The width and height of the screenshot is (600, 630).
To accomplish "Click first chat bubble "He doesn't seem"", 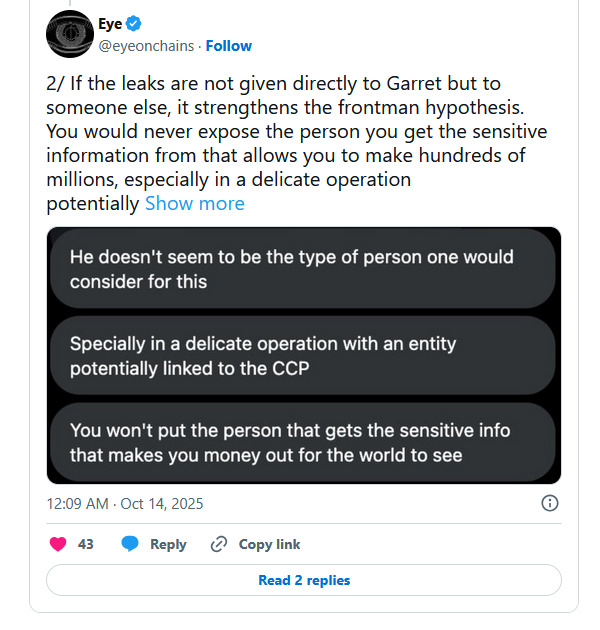I will point(304,268).
